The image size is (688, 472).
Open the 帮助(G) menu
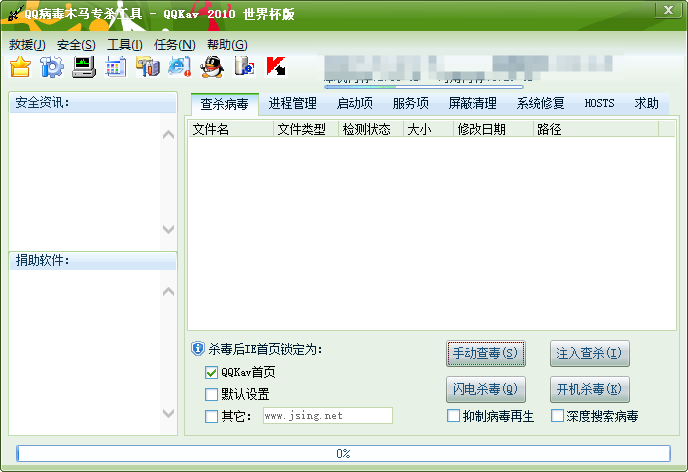point(227,45)
